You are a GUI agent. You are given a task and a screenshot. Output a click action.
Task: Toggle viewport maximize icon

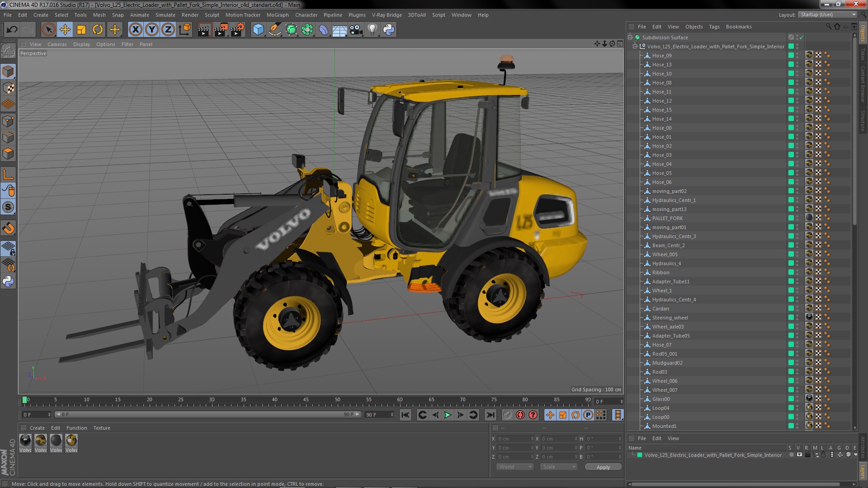(x=620, y=44)
